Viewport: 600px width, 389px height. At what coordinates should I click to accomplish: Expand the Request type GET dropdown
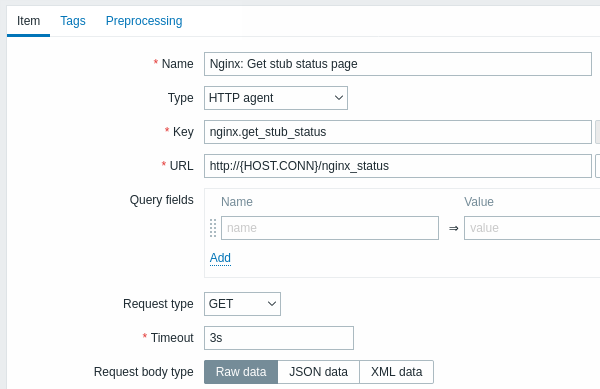pos(242,304)
